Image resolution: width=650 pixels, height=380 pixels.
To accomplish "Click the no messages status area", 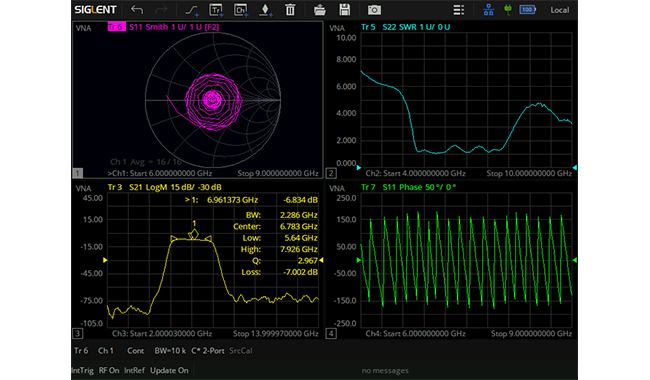I will pos(385,370).
